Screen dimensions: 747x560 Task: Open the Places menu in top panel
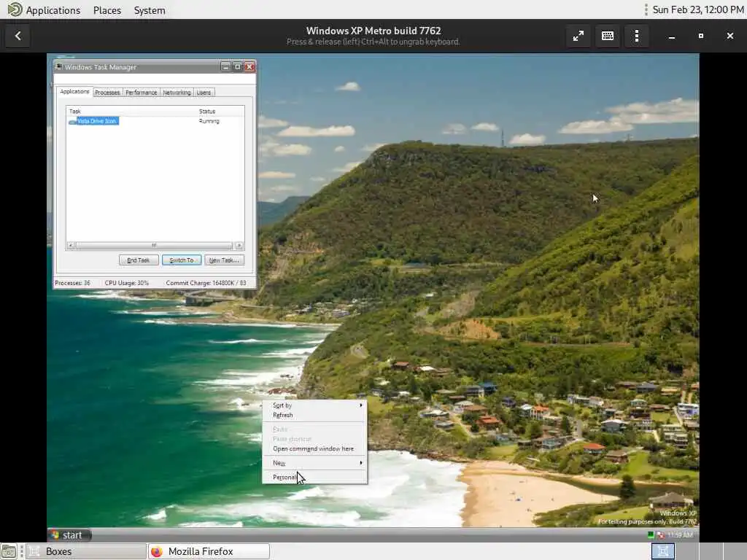(107, 10)
